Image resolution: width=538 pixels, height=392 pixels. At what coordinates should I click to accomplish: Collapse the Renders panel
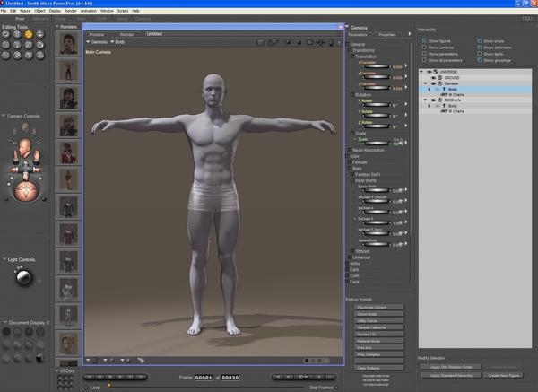click(x=59, y=26)
